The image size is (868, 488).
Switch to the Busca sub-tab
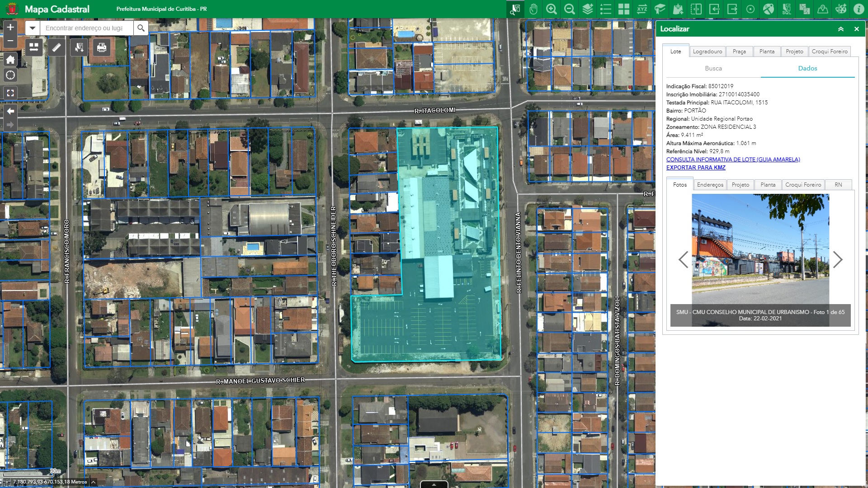(x=713, y=68)
